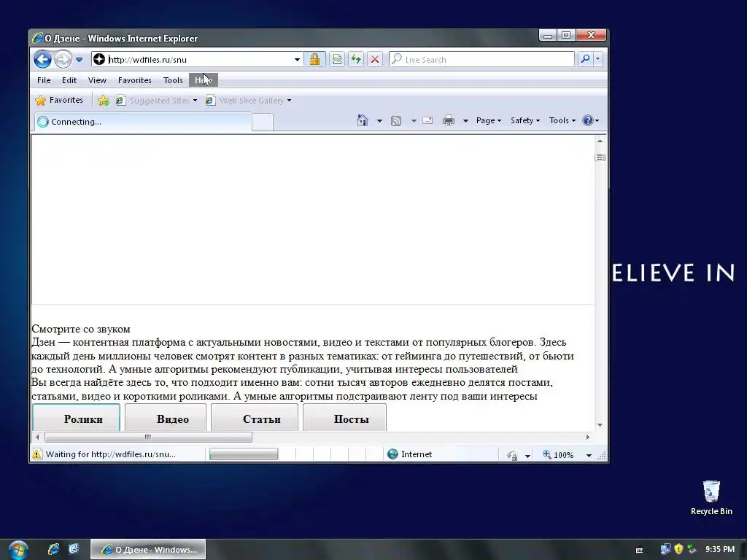Select the О Дзене taskbar window button
747x560 pixels.
coord(148,550)
